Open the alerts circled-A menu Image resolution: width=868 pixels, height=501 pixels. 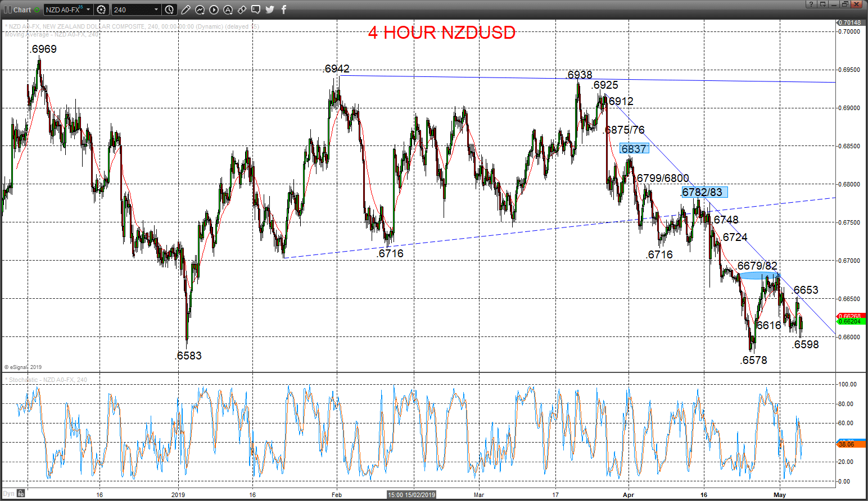(x=228, y=10)
